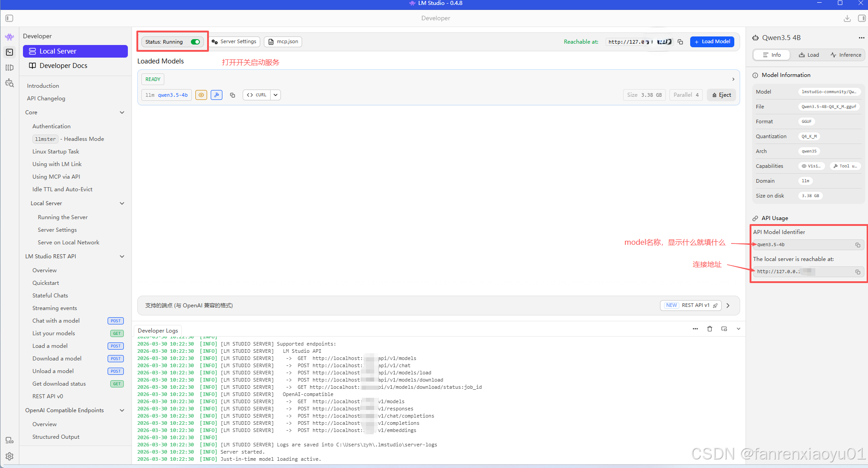Open List your models endpoint
The width and height of the screenshot is (868, 468).
pyautogui.click(x=54, y=333)
